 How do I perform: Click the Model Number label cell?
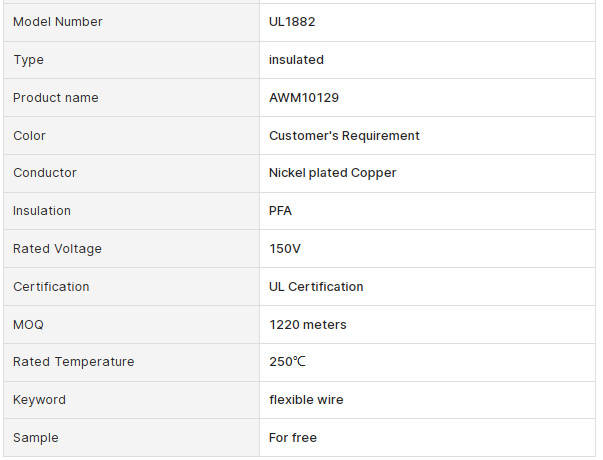[132, 22]
